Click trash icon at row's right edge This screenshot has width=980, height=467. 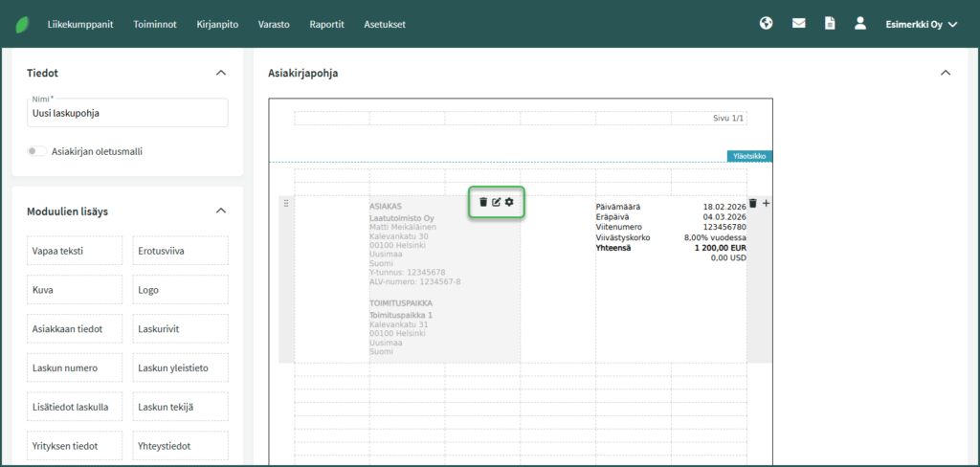click(753, 203)
